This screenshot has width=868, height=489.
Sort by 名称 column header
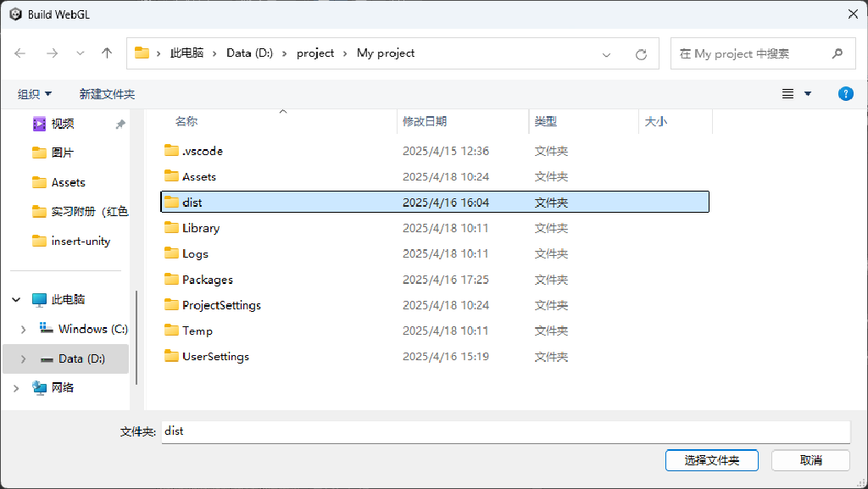pos(186,121)
